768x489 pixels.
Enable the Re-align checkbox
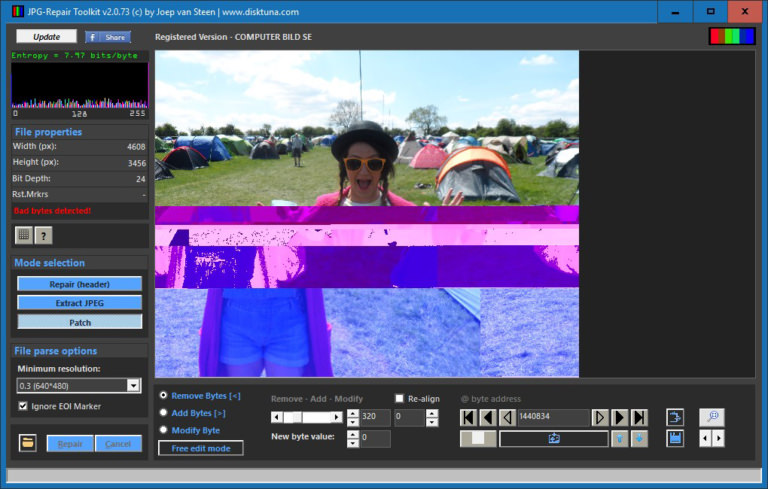(x=400, y=398)
